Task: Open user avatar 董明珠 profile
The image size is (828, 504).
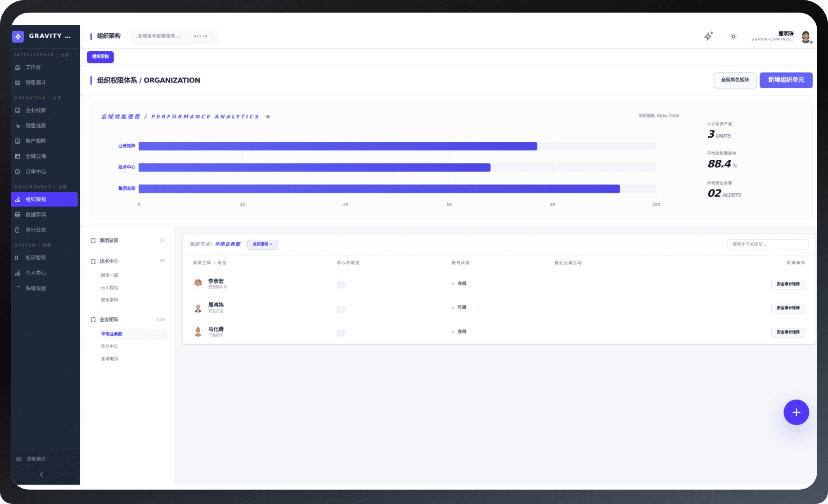Action: [x=806, y=37]
